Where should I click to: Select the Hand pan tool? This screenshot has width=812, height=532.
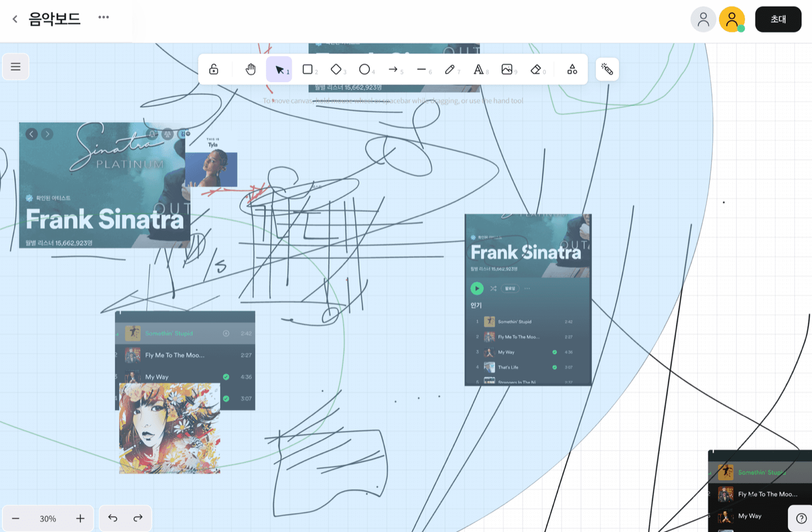pyautogui.click(x=251, y=69)
